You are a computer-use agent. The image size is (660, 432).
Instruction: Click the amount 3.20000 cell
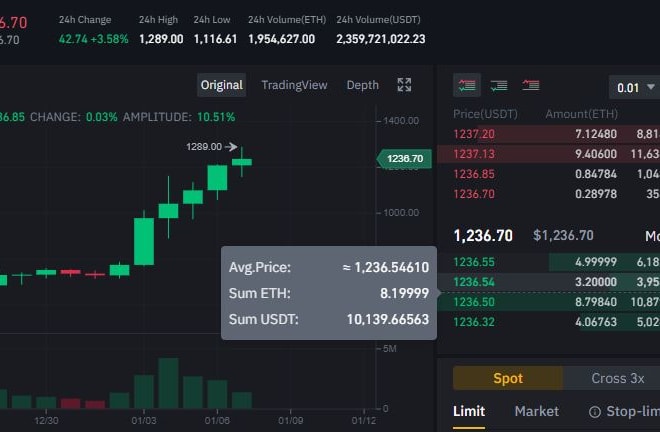pyautogui.click(x=596, y=282)
